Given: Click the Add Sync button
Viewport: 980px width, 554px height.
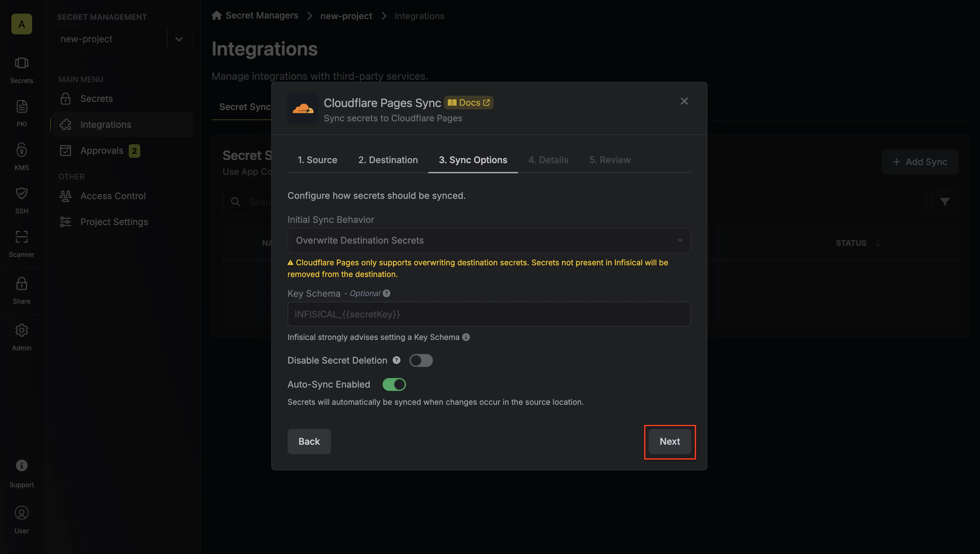Looking at the screenshot, I should [x=920, y=162].
